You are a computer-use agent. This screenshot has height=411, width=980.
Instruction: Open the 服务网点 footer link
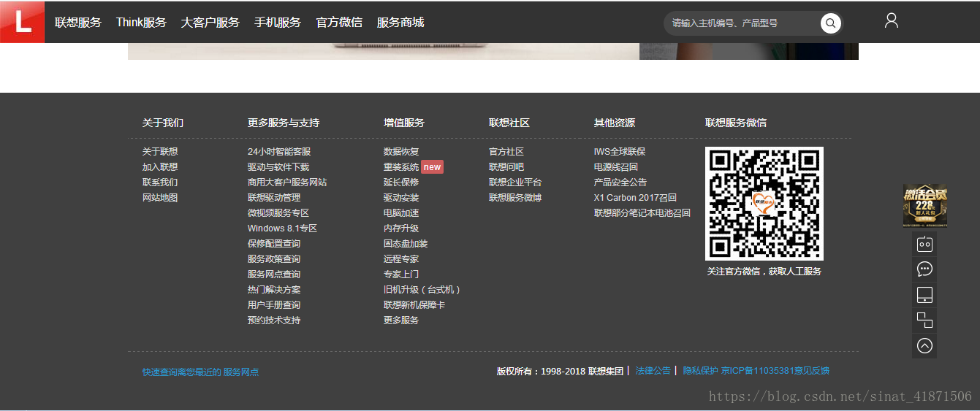(x=241, y=372)
